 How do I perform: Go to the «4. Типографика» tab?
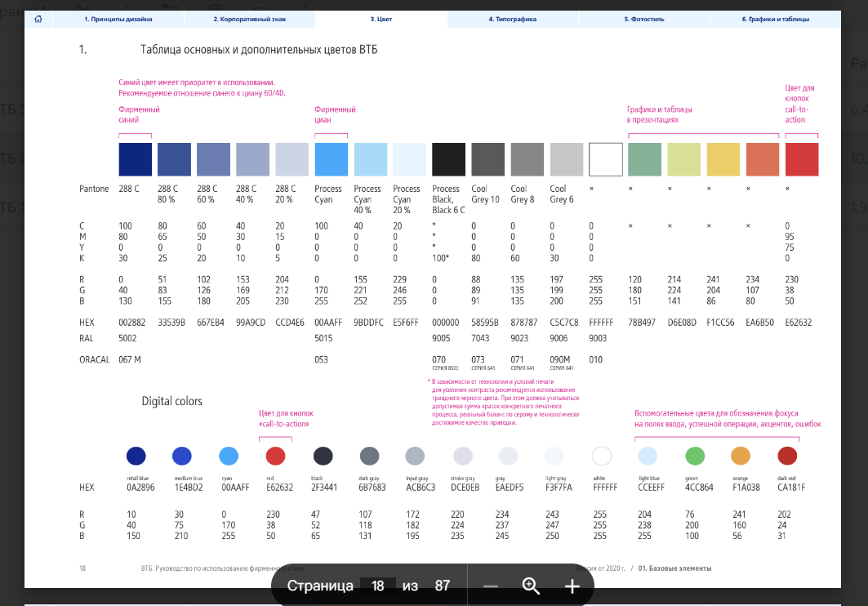(x=512, y=18)
